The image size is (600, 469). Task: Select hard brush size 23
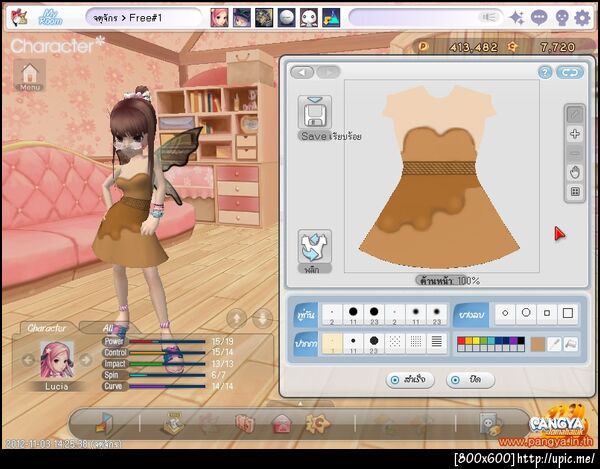374,314
